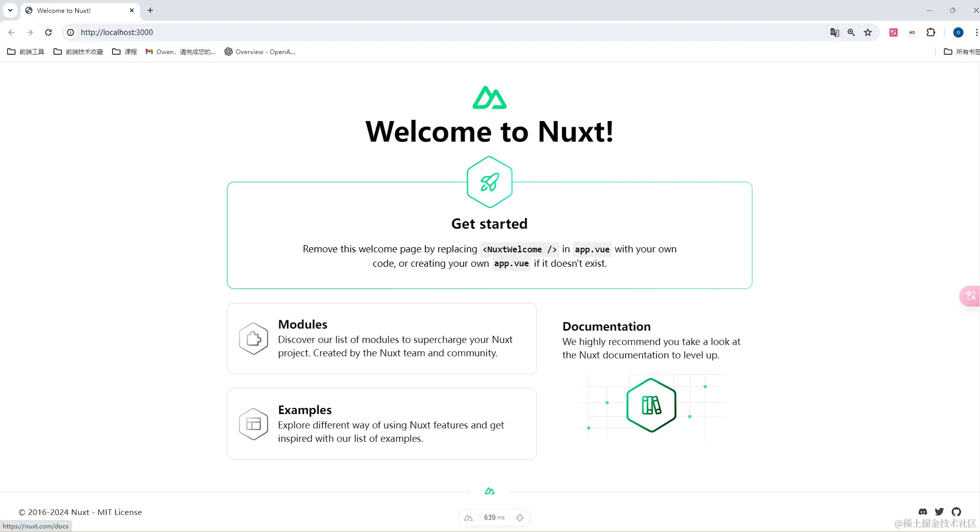Minimize the browser window
Screen dimensions: 980x532
point(929,10)
